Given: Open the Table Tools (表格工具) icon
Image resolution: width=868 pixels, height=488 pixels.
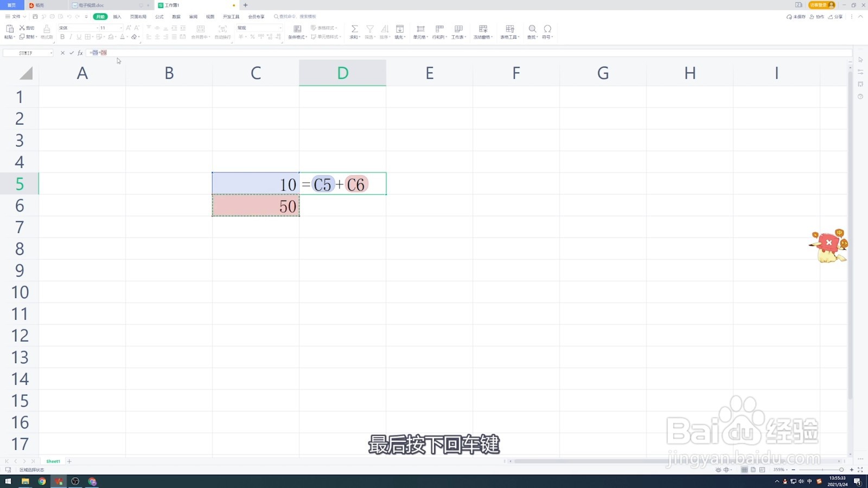Looking at the screenshot, I should pyautogui.click(x=509, y=29).
